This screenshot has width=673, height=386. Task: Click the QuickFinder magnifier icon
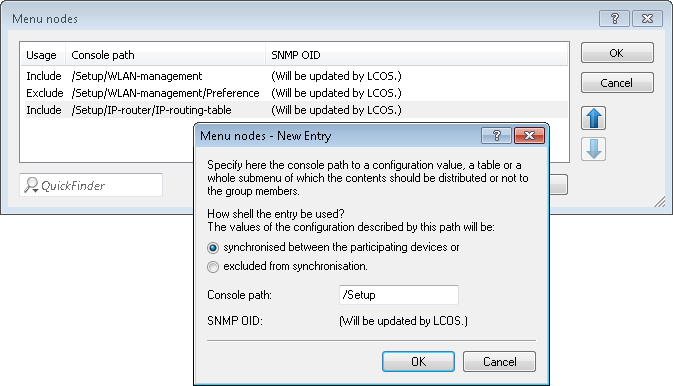coord(31,185)
